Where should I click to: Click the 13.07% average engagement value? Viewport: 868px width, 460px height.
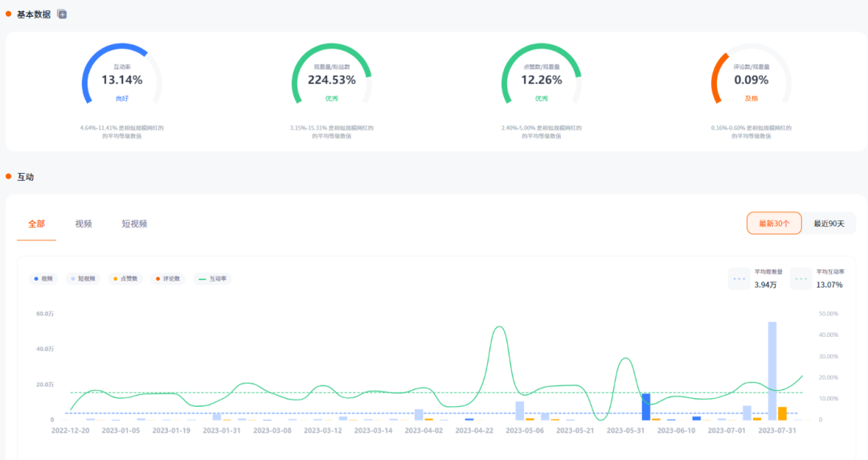pos(829,285)
